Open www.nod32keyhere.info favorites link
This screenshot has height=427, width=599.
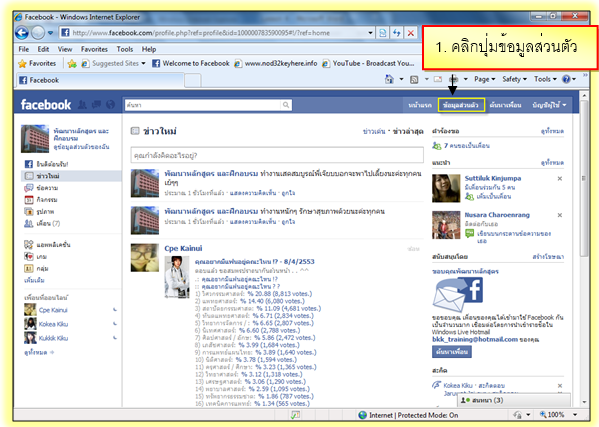pos(276,63)
